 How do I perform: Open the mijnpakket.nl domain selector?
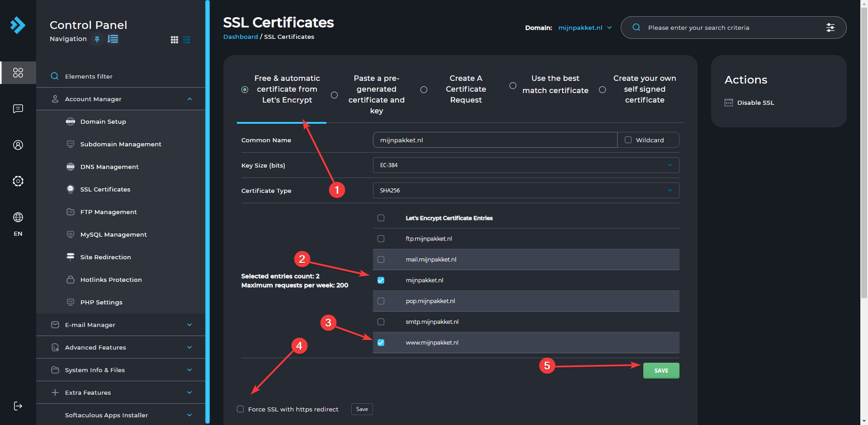pos(585,28)
